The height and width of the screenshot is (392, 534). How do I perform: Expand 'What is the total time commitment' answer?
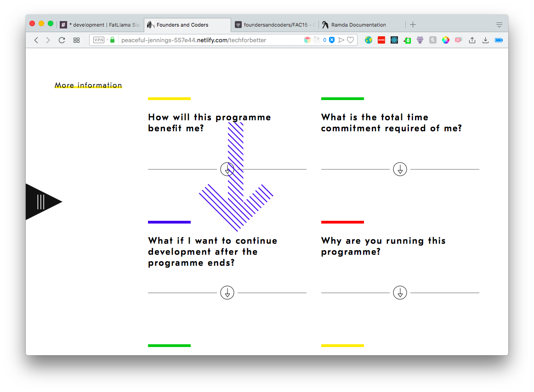(400, 169)
